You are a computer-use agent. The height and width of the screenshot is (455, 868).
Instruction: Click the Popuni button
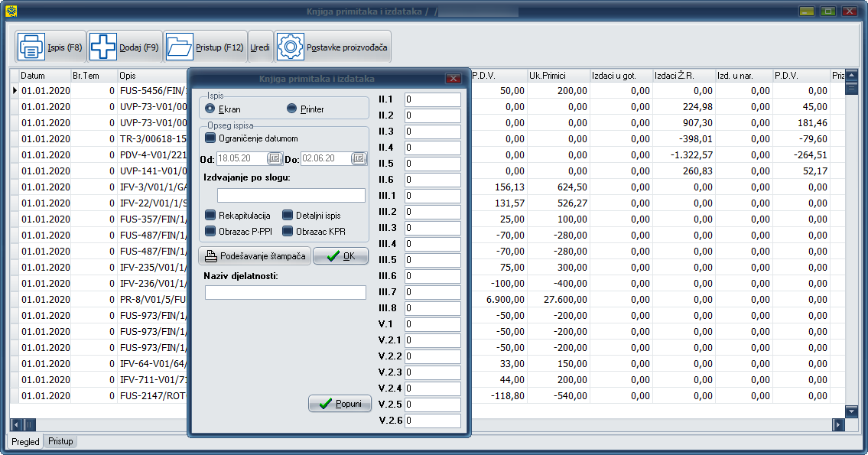(x=340, y=404)
